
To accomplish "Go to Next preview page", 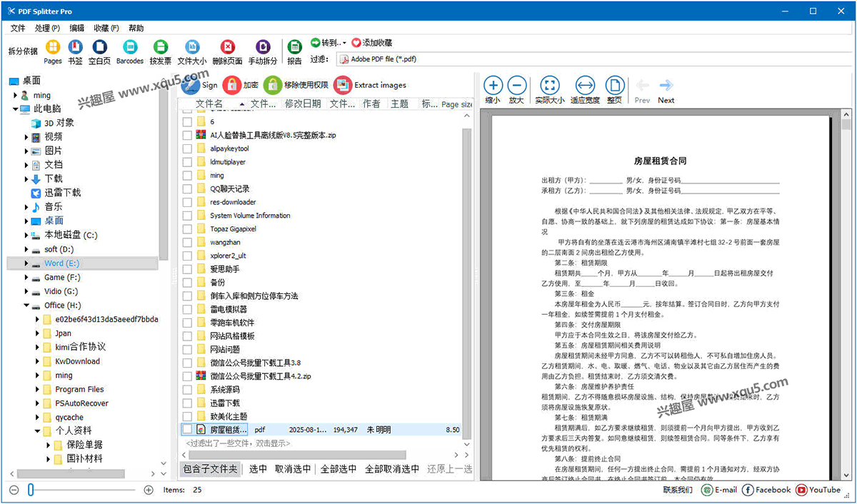I will pyautogui.click(x=666, y=85).
